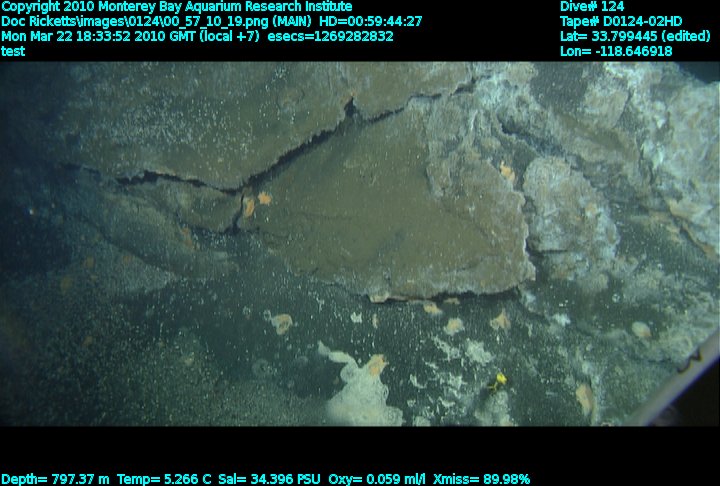The height and width of the screenshot is (486, 720).
Task: Click the copyright notice 'Copyright 2010 Monterey Bay Aquarium Research Institute'
Action: point(177,7)
